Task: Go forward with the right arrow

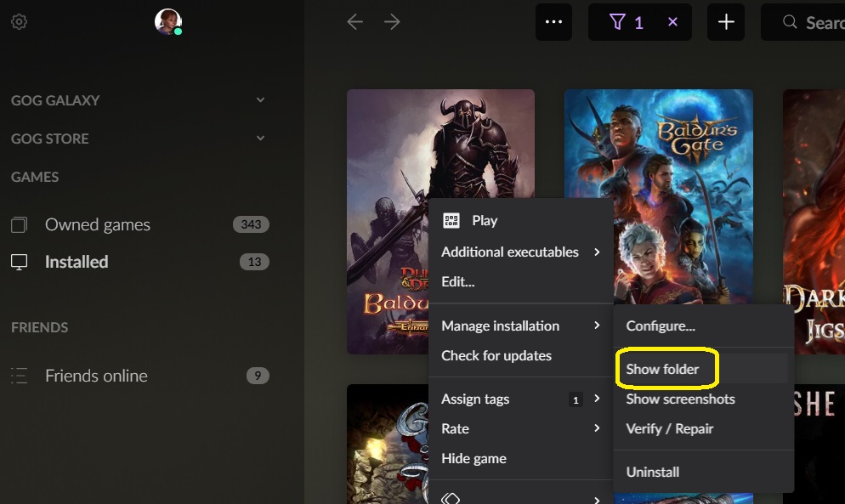Action: 393,22
